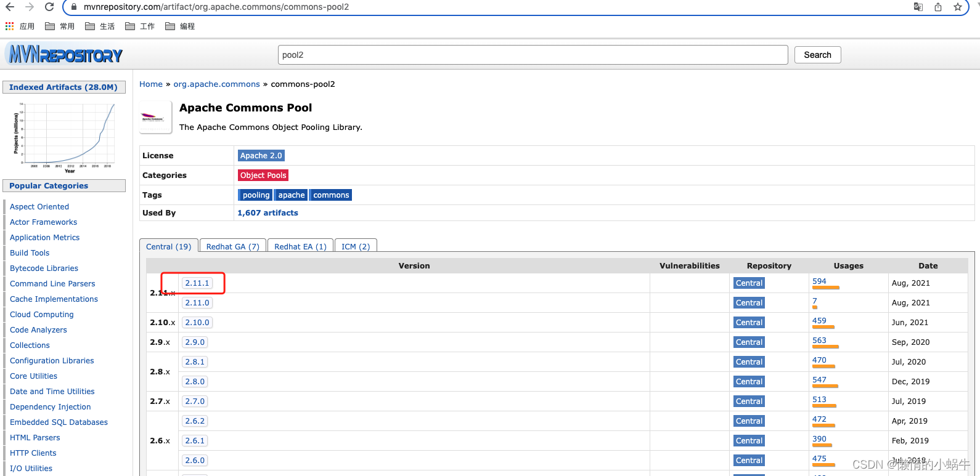Click the apache tag
The height and width of the screenshot is (476, 980).
(292, 195)
